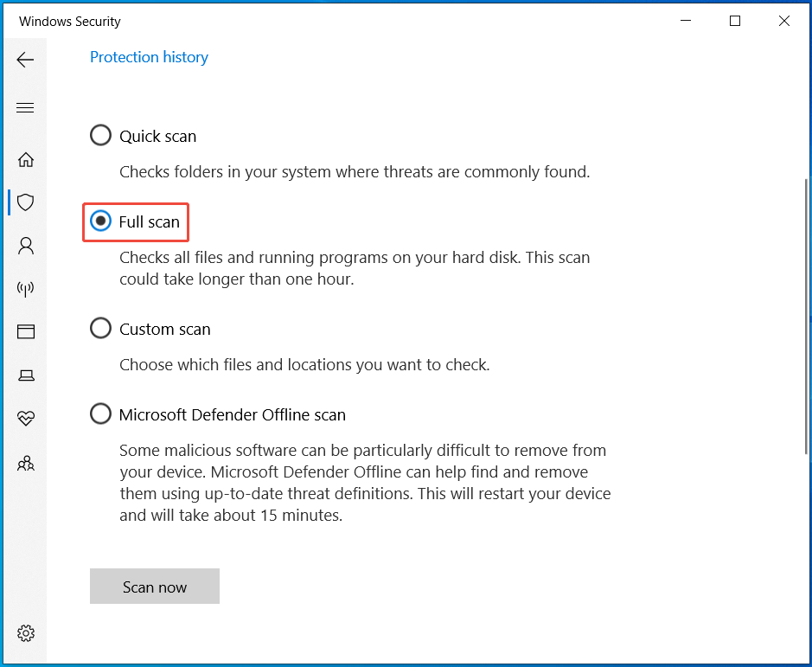Open App & browser control icon
The image size is (812, 667).
pos(26,331)
